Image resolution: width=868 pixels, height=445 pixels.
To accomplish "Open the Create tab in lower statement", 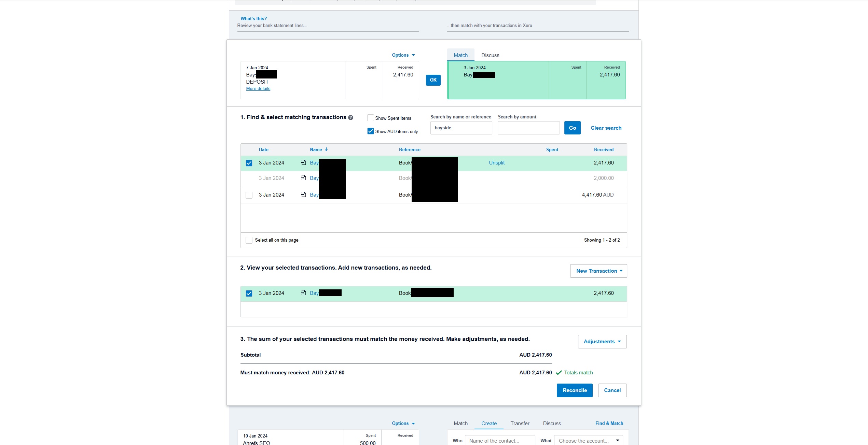I will 489,424.
